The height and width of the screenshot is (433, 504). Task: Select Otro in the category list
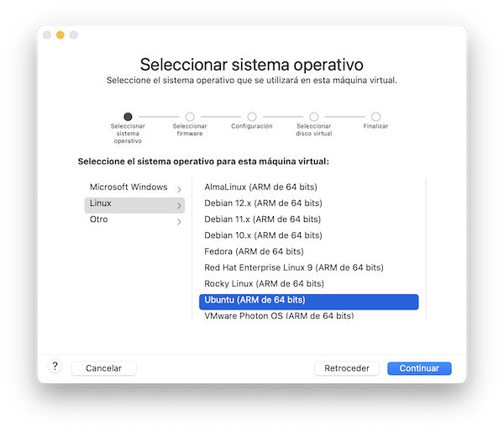(x=99, y=220)
